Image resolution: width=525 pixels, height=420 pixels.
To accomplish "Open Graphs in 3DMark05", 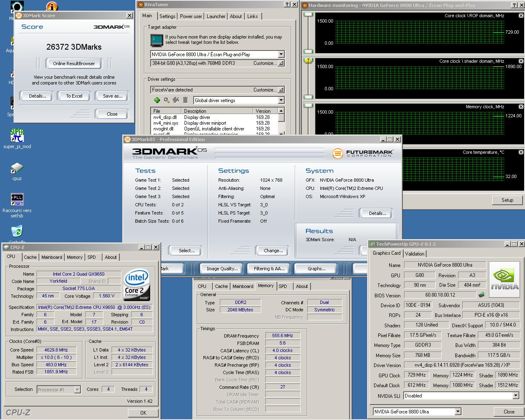I will tap(316, 269).
